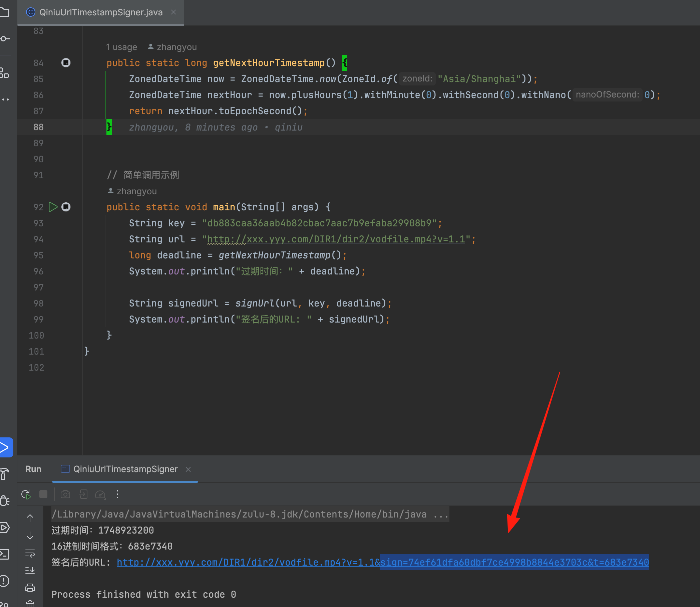Open the Commit tool window

(5, 39)
